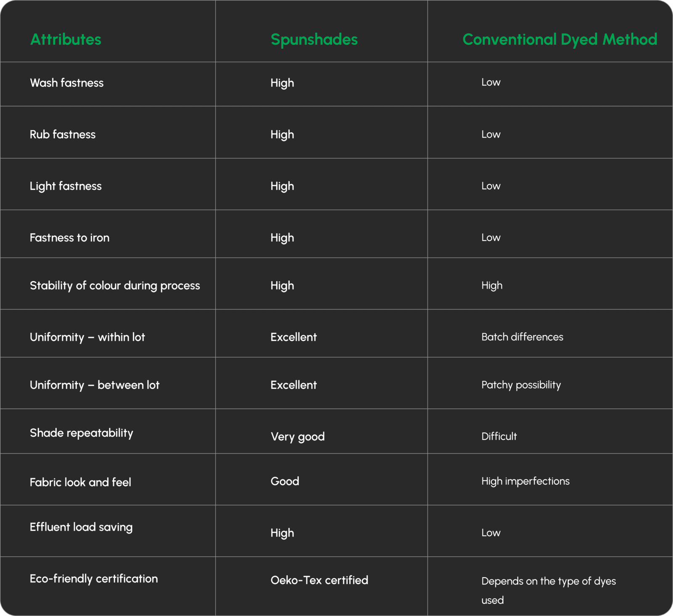Click the Conventional Dyed Method header

pos(559,40)
